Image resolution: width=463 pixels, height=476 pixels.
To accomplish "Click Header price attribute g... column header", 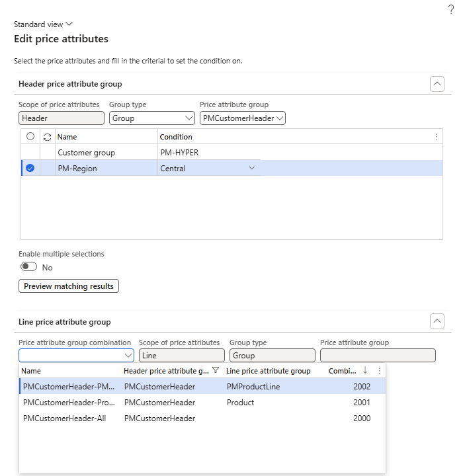I will (166, 371).
